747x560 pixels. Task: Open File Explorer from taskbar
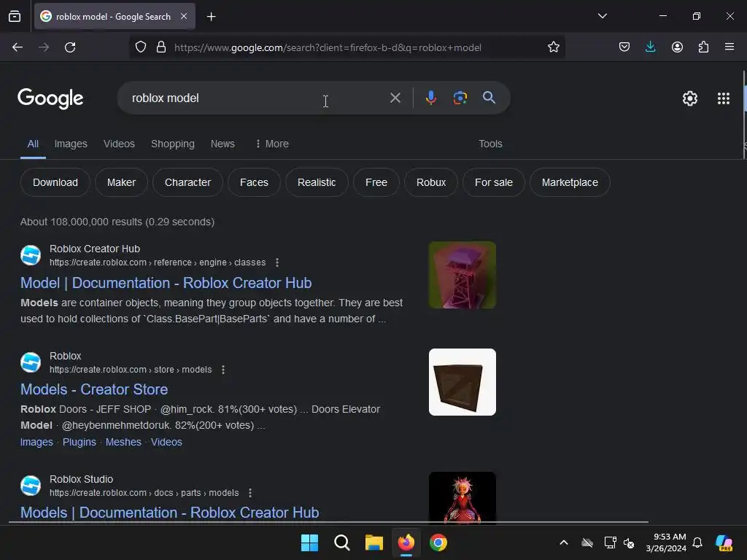pyautogui.click(x=374, y=542)
